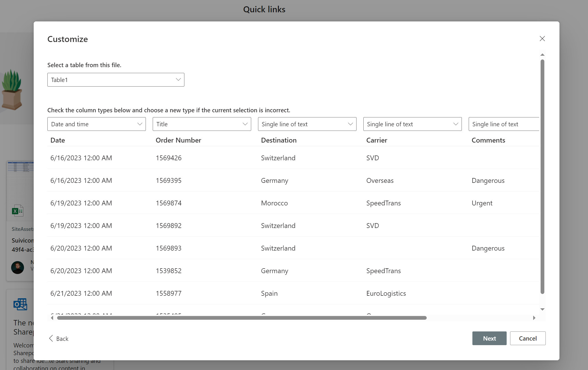Click the Excel file icon
The image size is (588, 370).
(x=18, y=211)
